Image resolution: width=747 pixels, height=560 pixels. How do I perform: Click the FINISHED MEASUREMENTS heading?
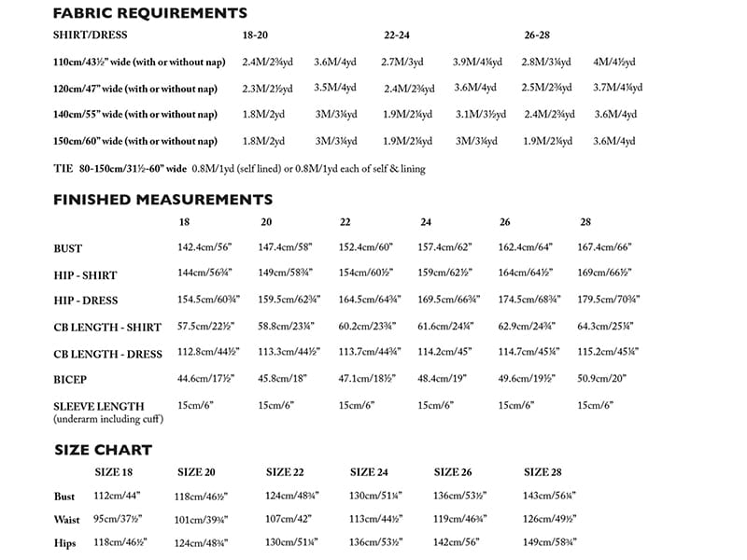click(163, 200)
